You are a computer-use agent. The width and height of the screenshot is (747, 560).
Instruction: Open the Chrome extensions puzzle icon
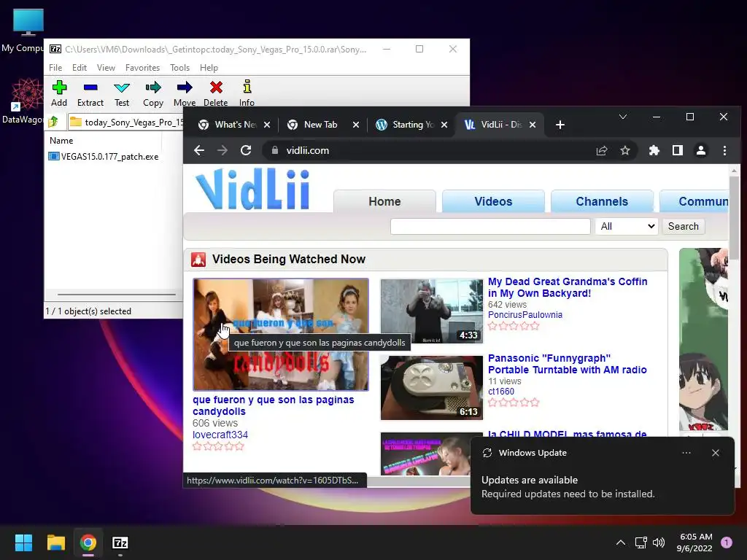(x=654, y=150)
